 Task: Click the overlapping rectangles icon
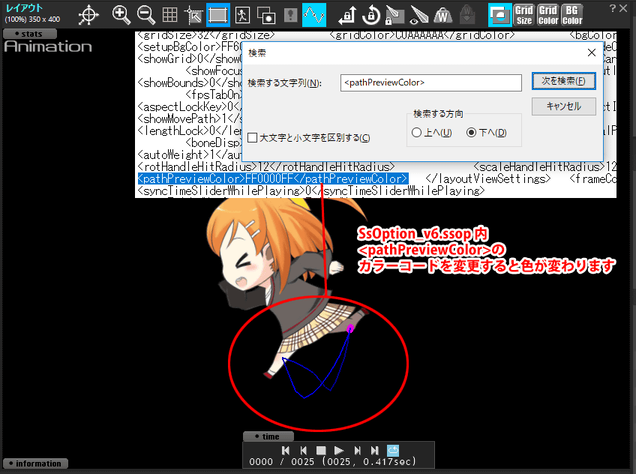[266, 15]
